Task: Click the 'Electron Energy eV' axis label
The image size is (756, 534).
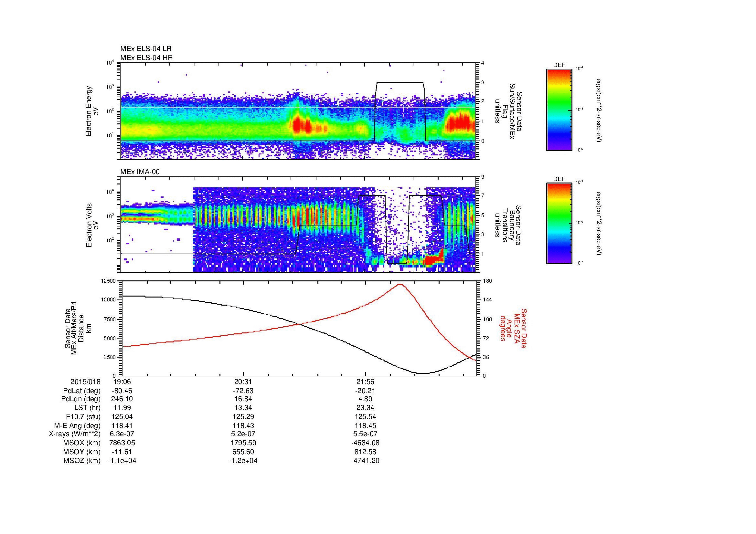Action: [x=92, y=111]
